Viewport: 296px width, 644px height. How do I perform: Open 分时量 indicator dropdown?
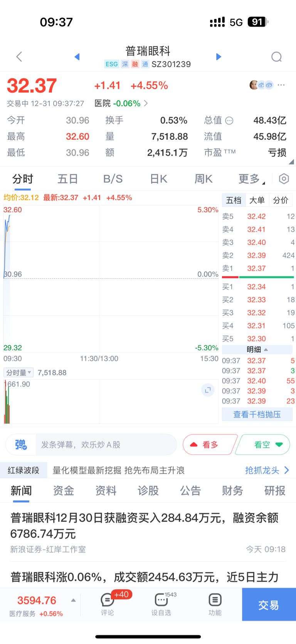(x=18, y=372)
